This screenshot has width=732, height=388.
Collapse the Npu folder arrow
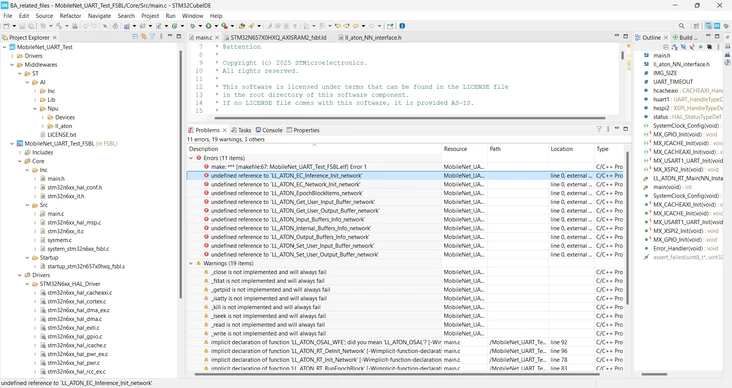[35, 109]
